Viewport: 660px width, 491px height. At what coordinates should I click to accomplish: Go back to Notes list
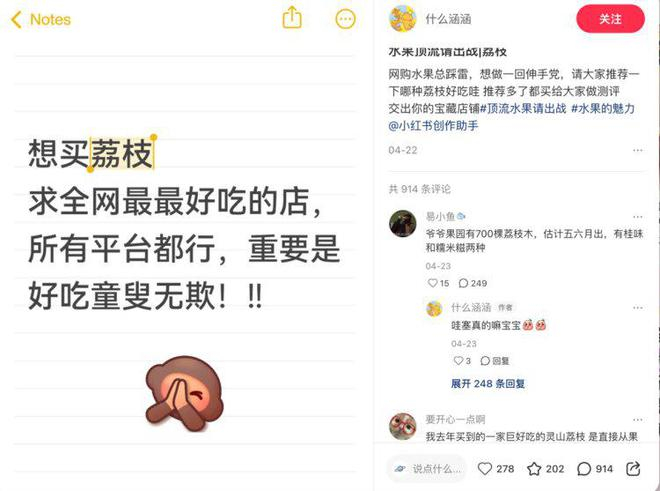(41, 19)
